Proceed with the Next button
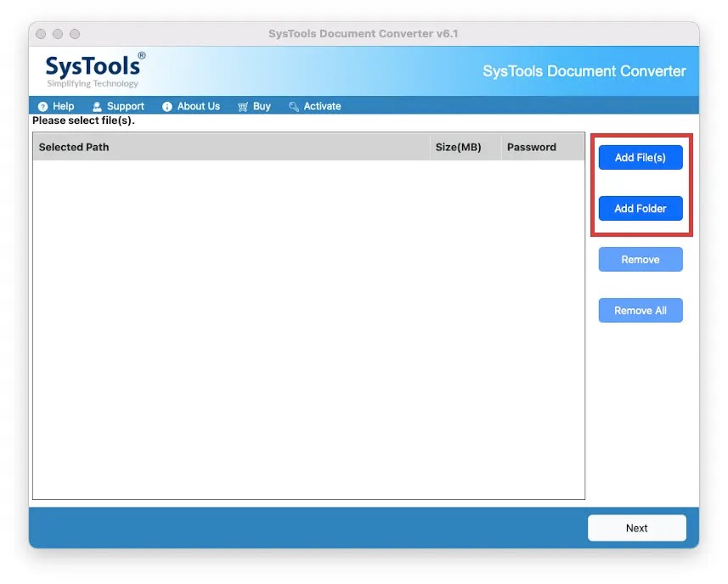728x584 pixels. click(636, 528)
